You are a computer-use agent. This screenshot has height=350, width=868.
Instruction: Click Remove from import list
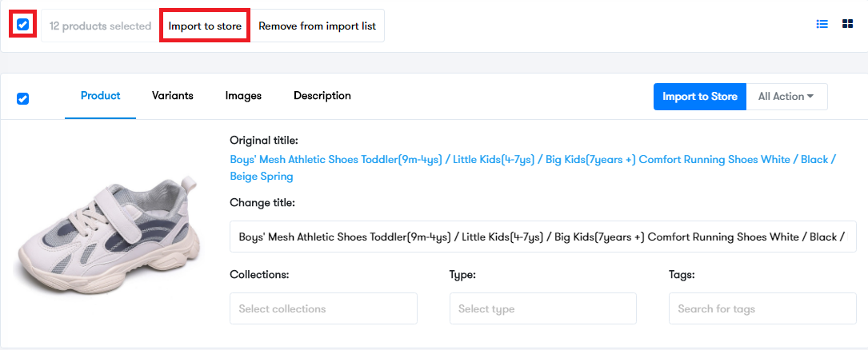click(317, 26)
